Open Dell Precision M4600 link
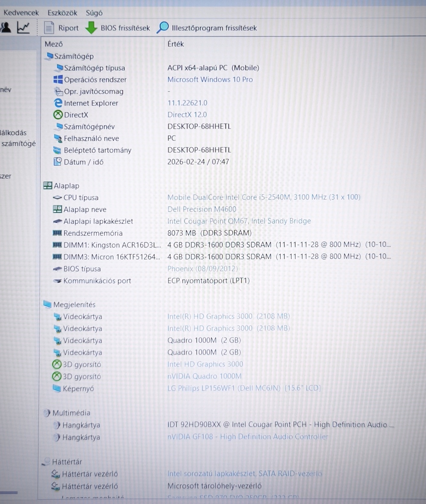Screen dimensions: 426x504 click(x=202, y=209)
